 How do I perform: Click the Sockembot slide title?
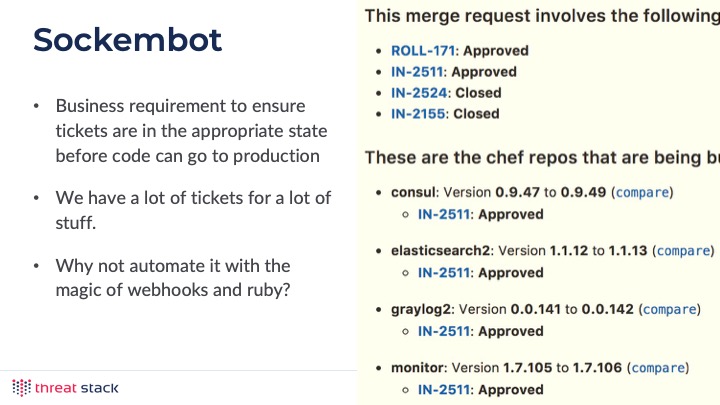(x=128, y=39)
